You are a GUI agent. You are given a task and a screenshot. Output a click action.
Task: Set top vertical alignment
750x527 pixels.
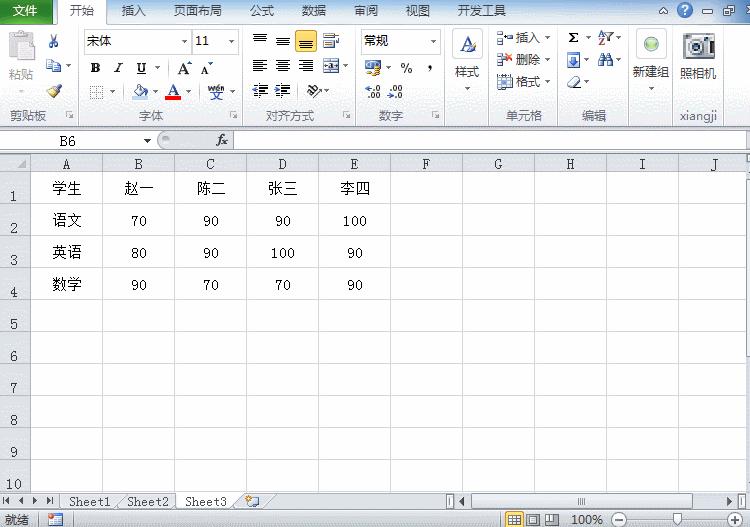click(260, 40)
